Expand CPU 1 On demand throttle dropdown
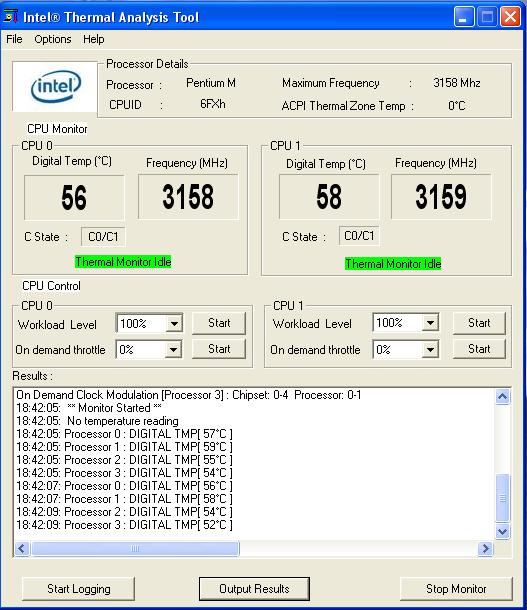Image resolution: width=527 pixels, height=610 pixels. coord(430,349)
